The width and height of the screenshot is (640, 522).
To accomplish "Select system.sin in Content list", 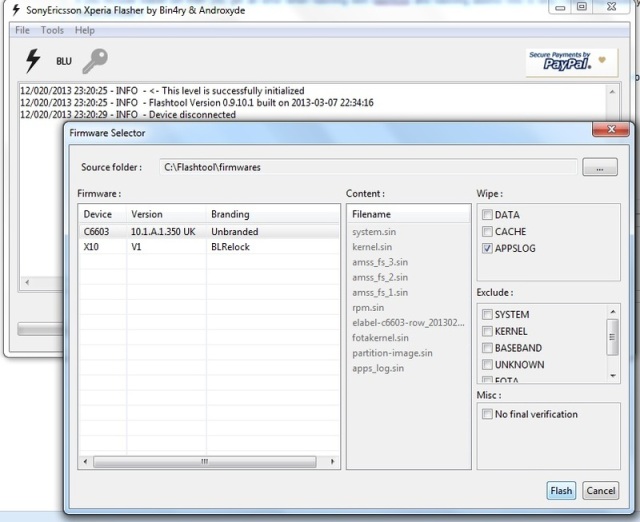I will 374,232.
